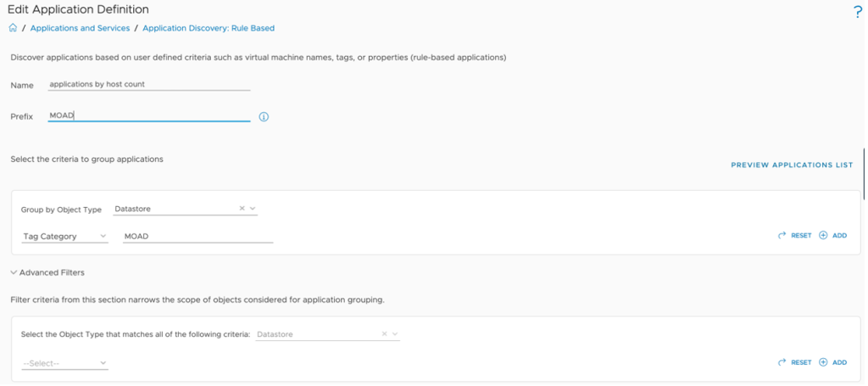The height and width of the screenshot is (386, 868).
Task: Open the help question mark icon
Action: (x=858, y=11)
